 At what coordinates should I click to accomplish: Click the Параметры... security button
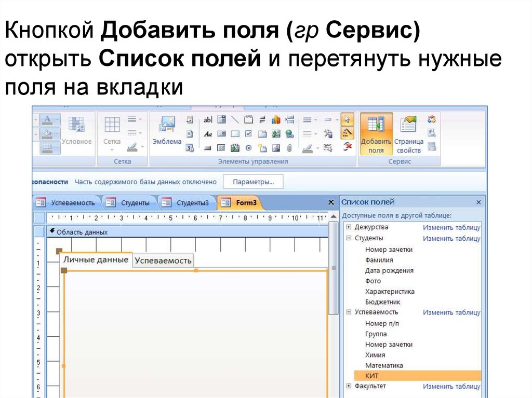click(x=253, y=182)
